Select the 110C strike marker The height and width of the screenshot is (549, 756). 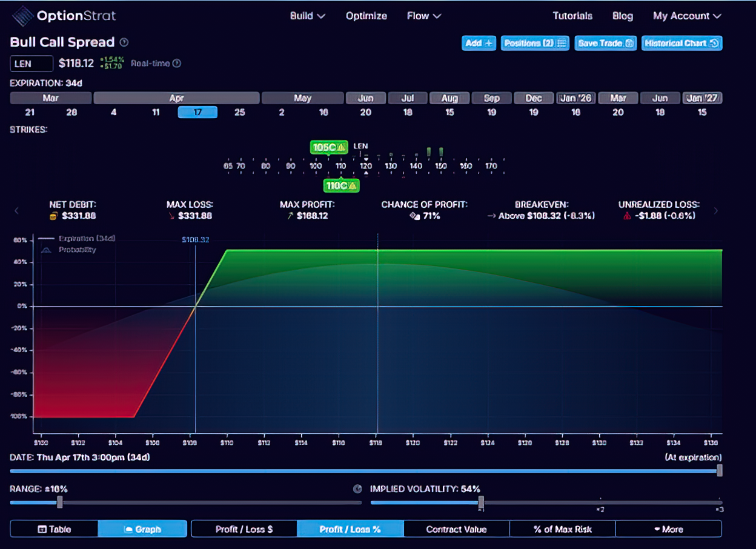coord(342,185)
